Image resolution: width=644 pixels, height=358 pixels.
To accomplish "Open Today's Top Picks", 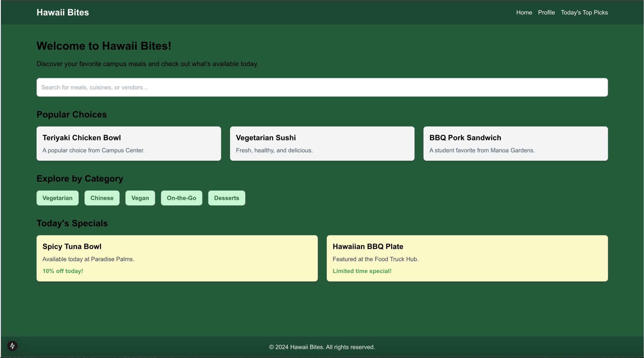I will pos(584,12).
